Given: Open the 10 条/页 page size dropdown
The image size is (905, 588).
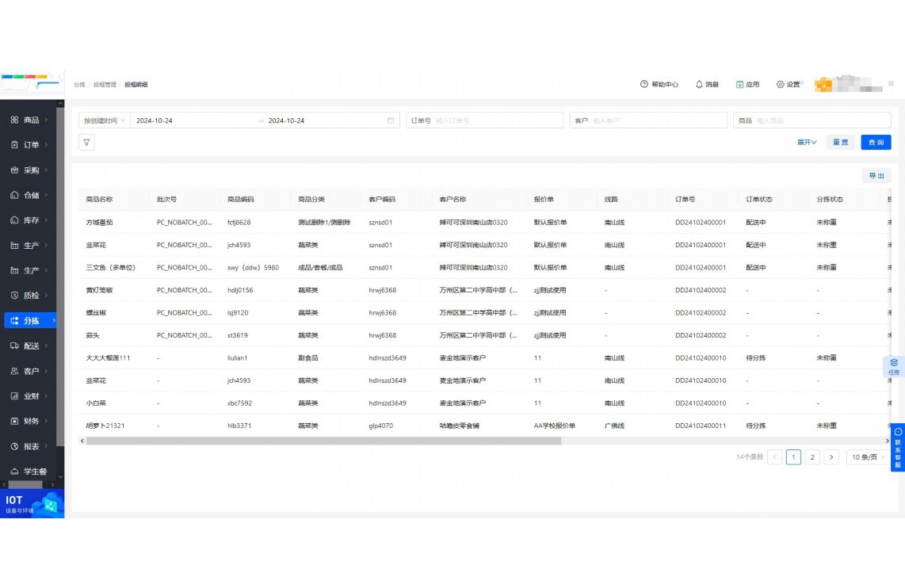Looking at the screenshot, I should tap(868, 457).
